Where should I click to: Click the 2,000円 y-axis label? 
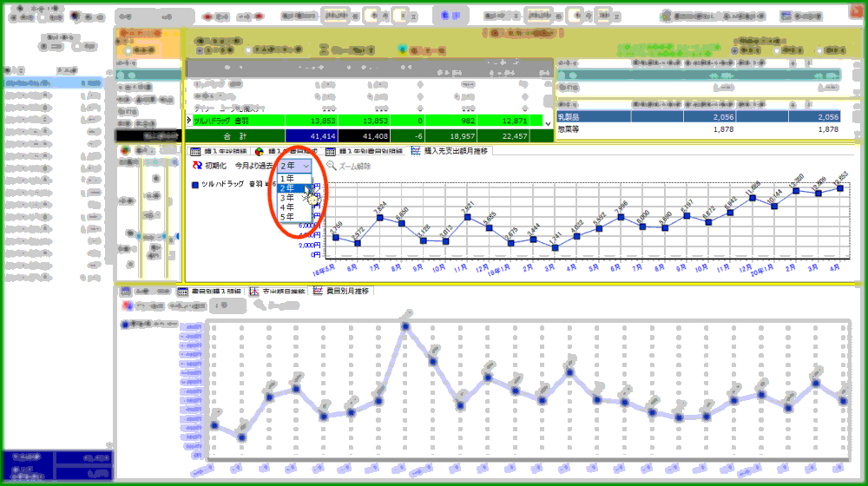(311, 245)
